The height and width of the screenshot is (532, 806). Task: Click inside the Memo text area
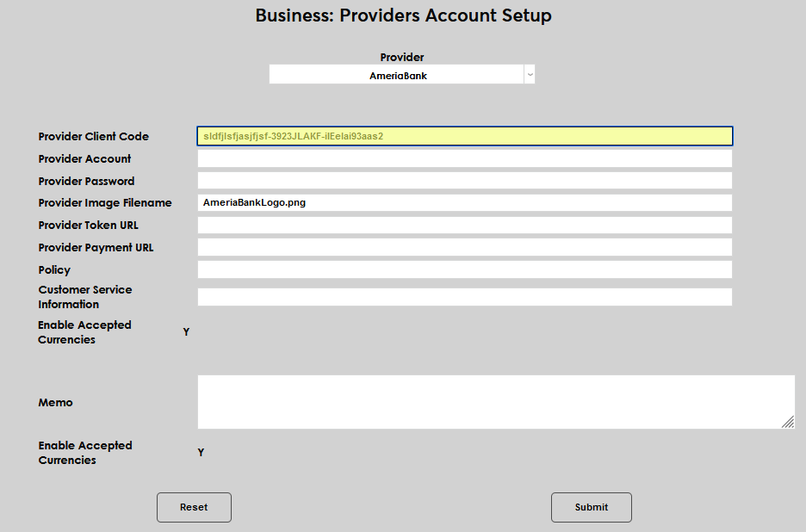tap(495, 401)
